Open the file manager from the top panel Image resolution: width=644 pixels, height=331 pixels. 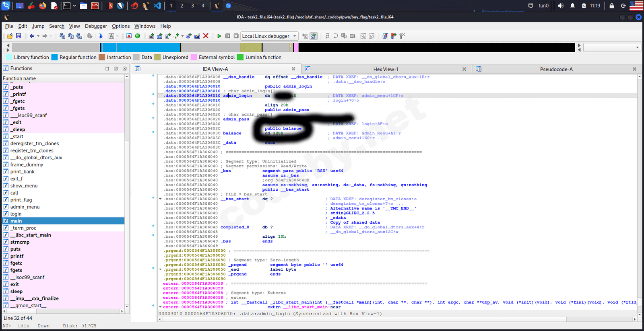click(83, 6)
